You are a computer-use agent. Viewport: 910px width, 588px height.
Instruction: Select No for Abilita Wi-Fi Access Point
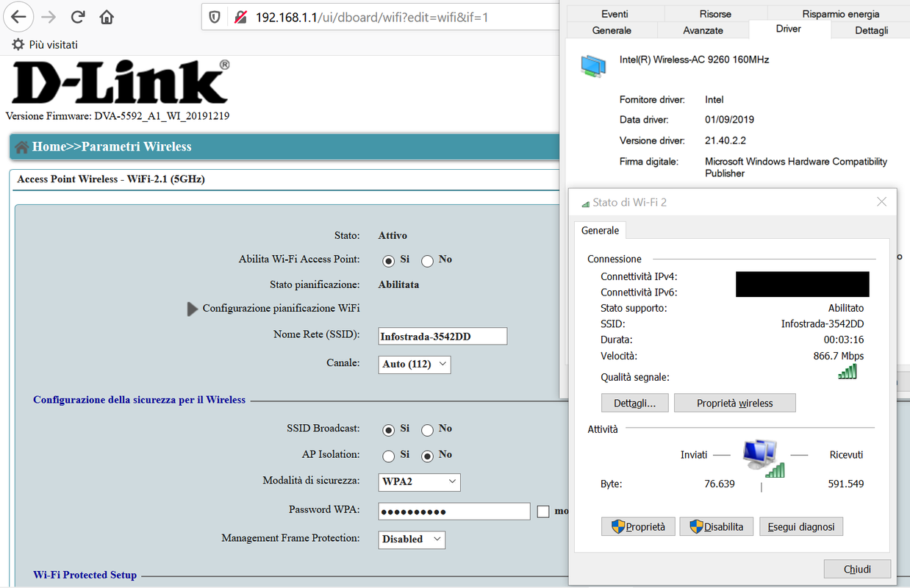tap(427, 261)
